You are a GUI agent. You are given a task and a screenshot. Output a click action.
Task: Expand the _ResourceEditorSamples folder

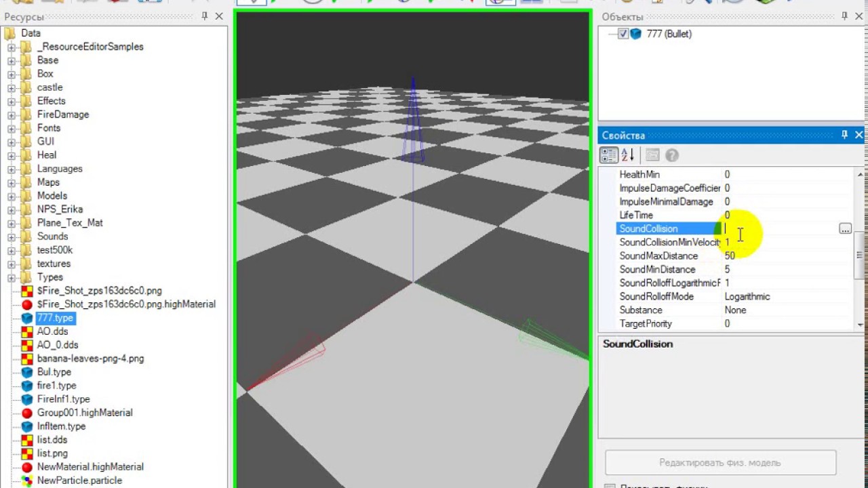coord(11,47)
